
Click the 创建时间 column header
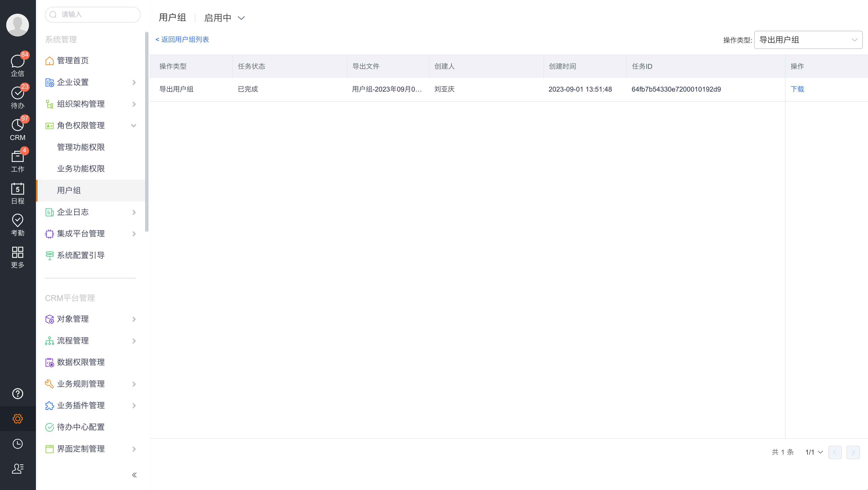click(x=562, y=66)
